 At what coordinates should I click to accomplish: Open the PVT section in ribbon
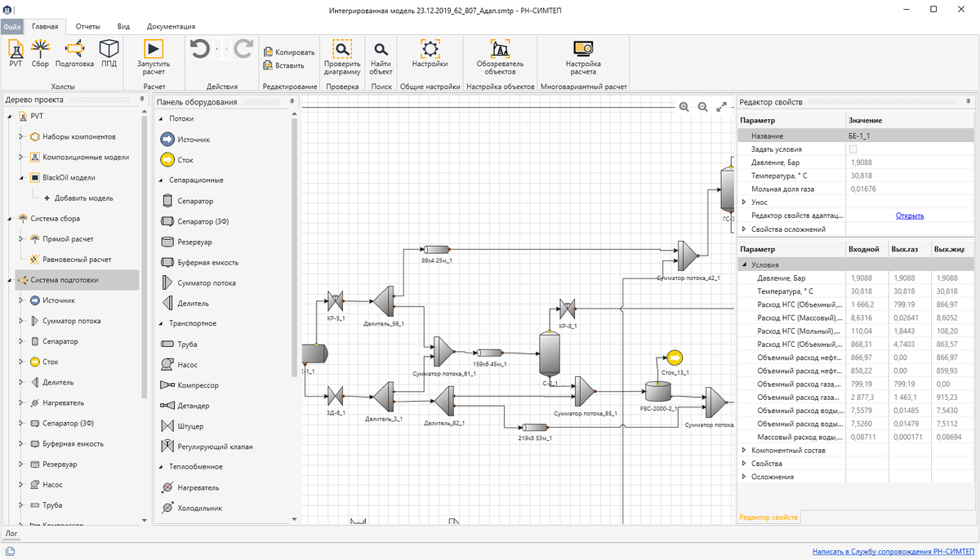[x=16, y=53]
